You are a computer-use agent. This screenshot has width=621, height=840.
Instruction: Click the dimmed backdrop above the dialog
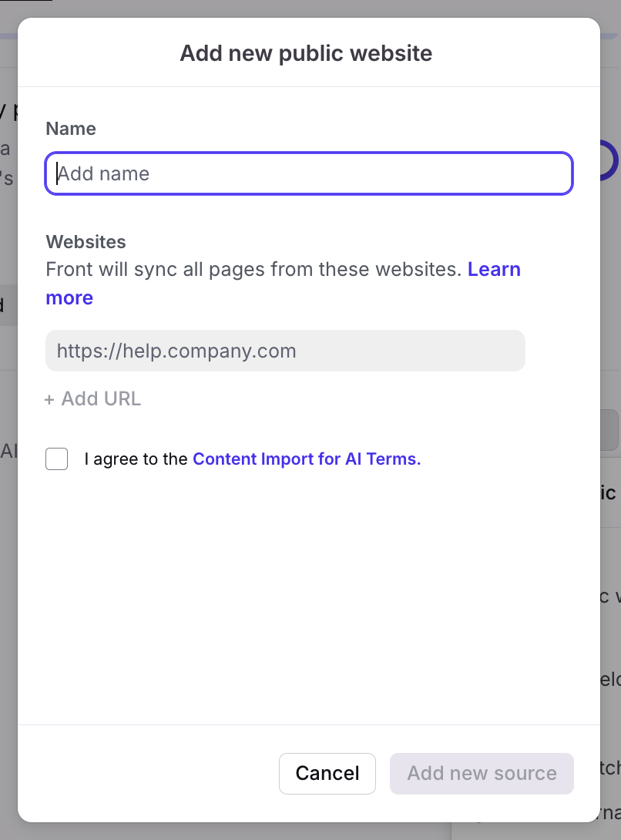pyautogui.click(x=308, y=8)
